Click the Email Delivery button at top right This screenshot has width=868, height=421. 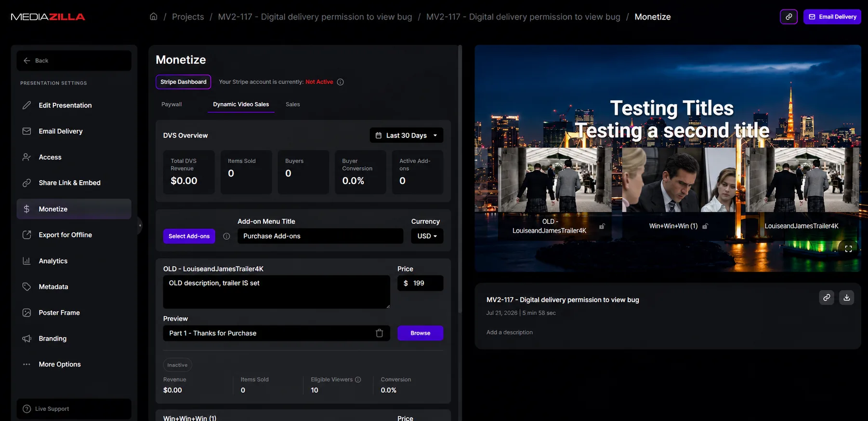(832, 16)
